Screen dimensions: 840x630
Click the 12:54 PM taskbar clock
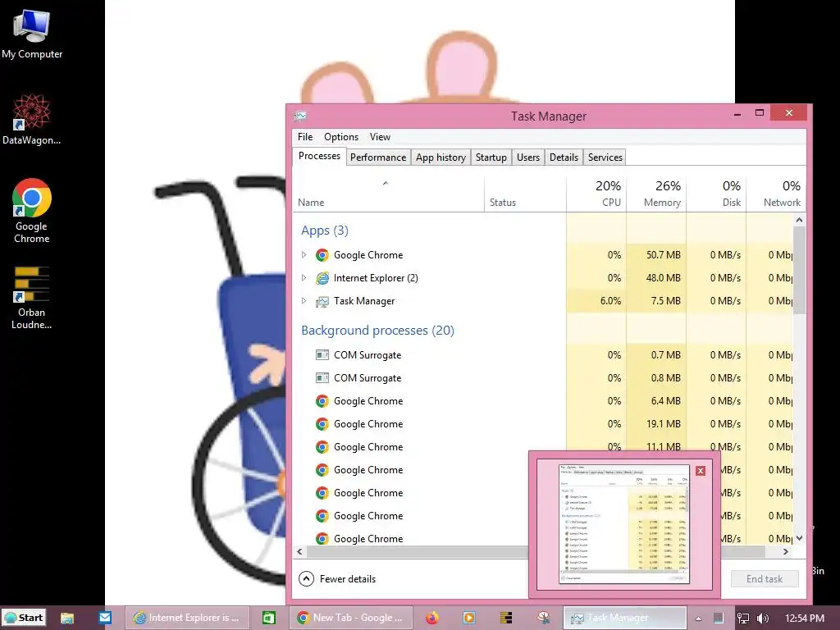tap(804, 618)
